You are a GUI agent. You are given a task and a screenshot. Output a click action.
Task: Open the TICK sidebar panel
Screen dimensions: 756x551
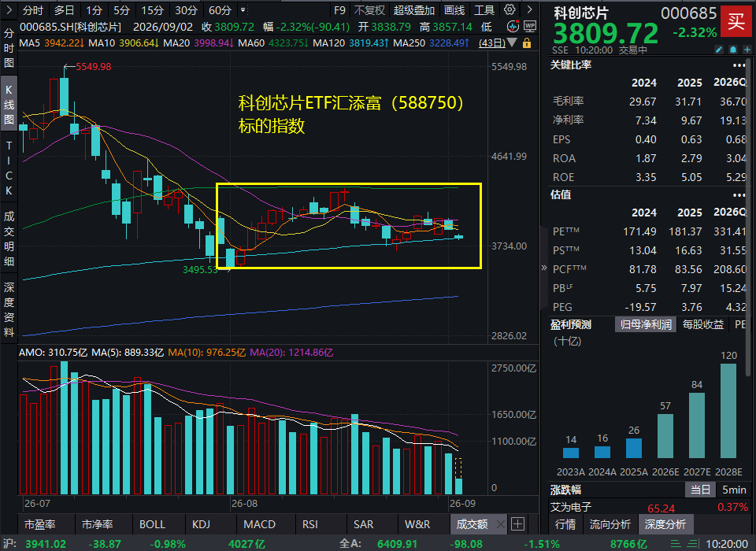[9, 168]
